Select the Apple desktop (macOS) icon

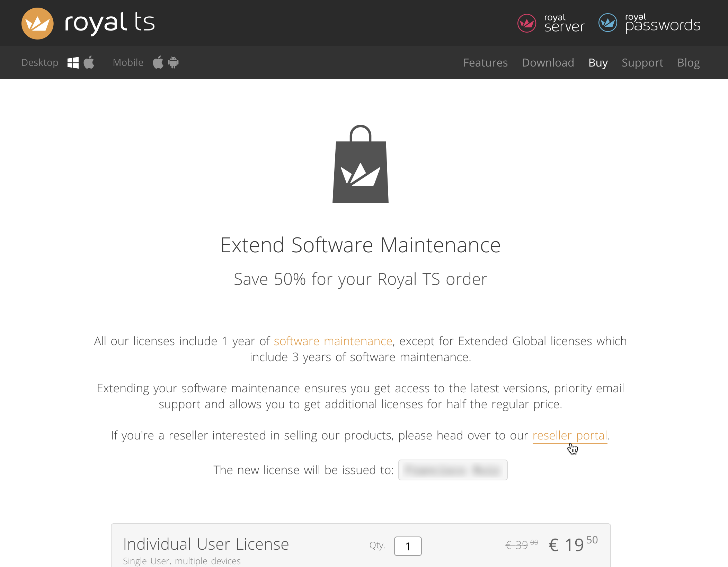(x=89, y=62)
